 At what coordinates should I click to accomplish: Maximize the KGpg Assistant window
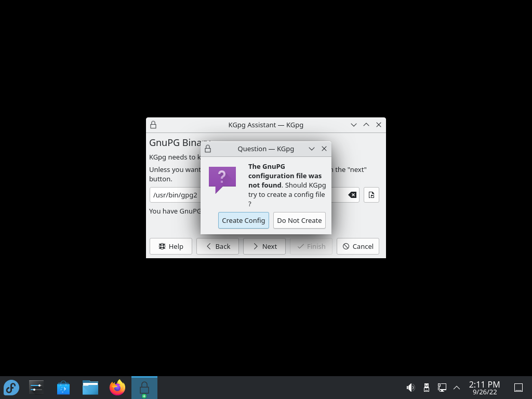(x=366, y=125)
